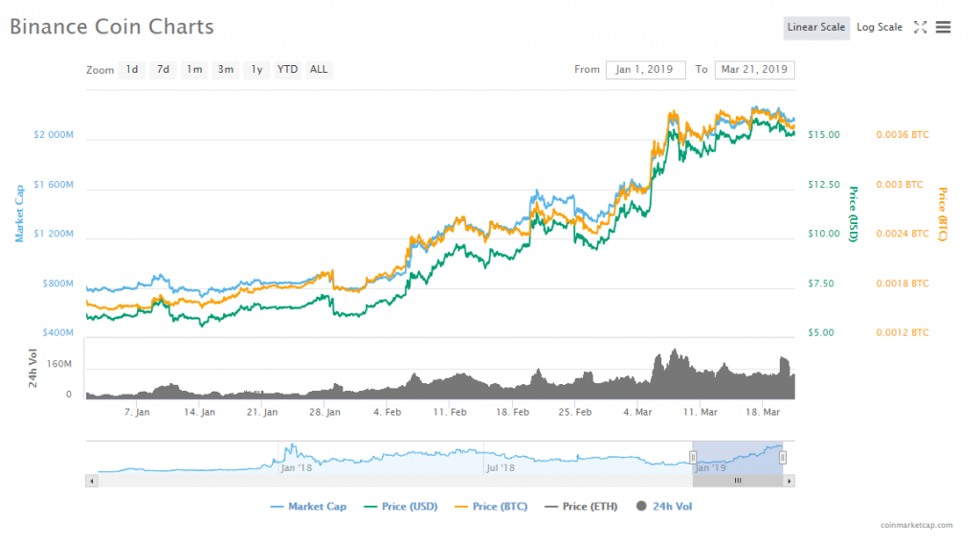Click Jul '18 in the navigator

click(500, 468)
